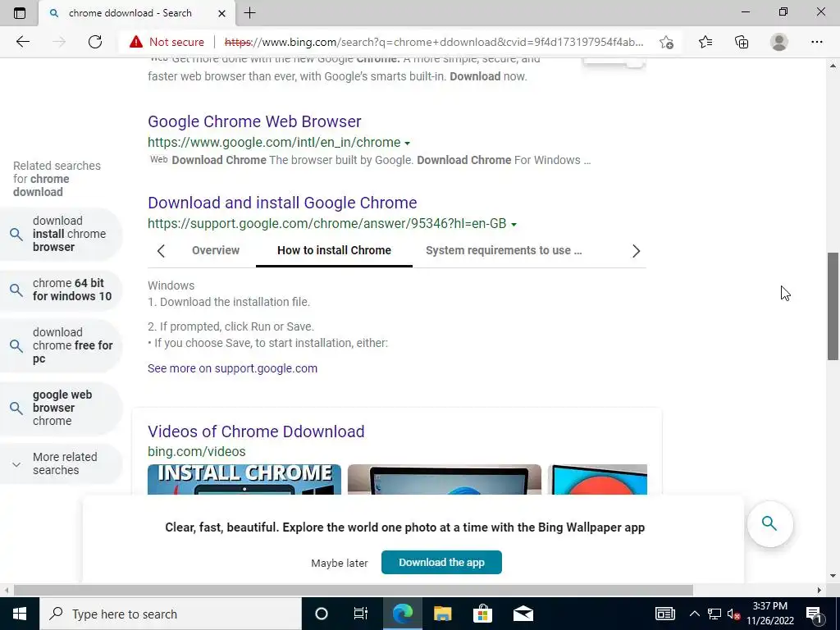Expand dropdown next to google.com/intl/en_in/chrome URL
Screen dimensions: 840x630
point(407,143)
